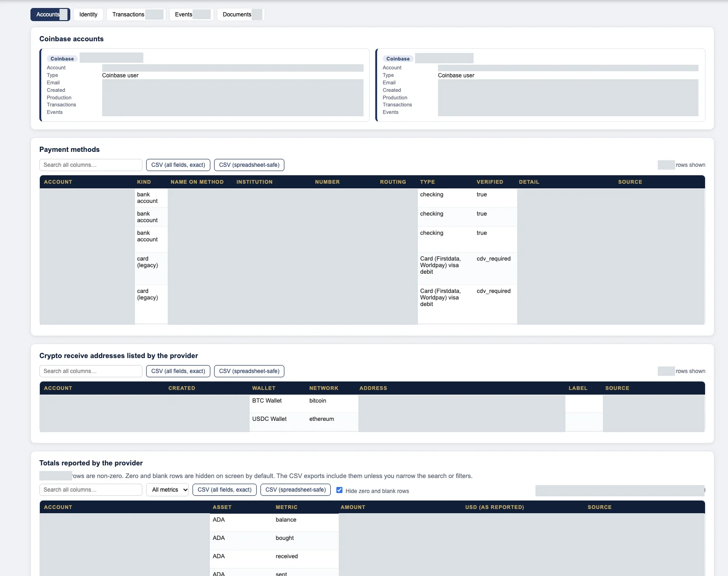
Task: Sort Payment methods by ROUTING column
Action: (393, 182)
